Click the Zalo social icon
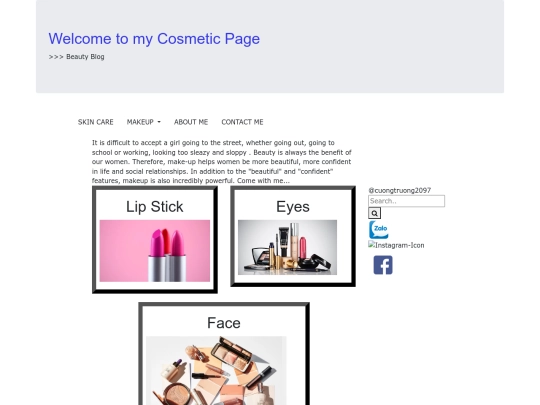This screenshot has width=540, height=405. pyautogui.click(x=378, y=230)
